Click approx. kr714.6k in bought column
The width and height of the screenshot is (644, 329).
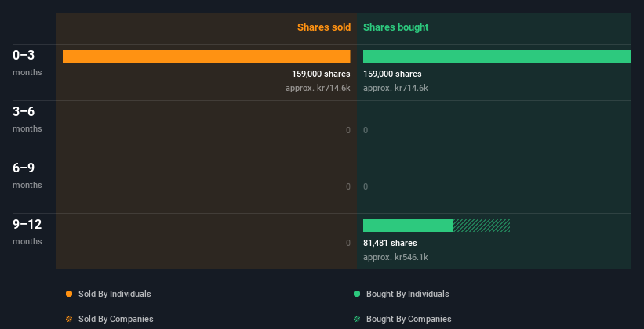[x=395, y=88]
